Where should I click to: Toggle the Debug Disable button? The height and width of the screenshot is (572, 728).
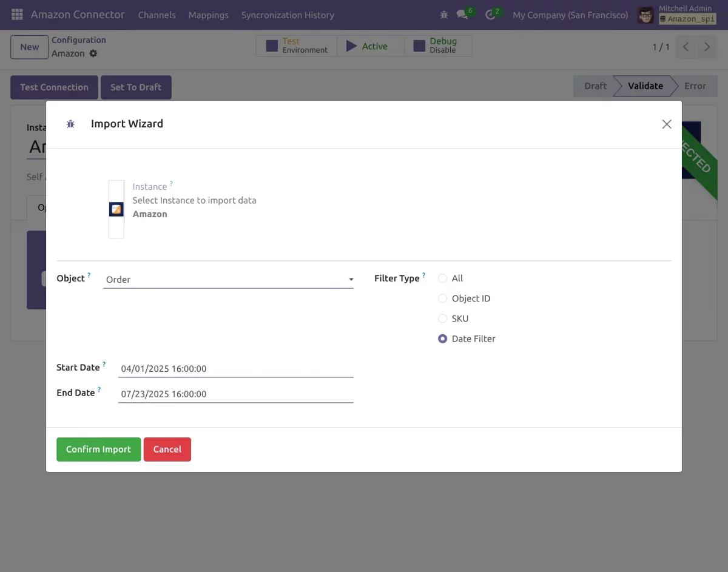[438, 46]
